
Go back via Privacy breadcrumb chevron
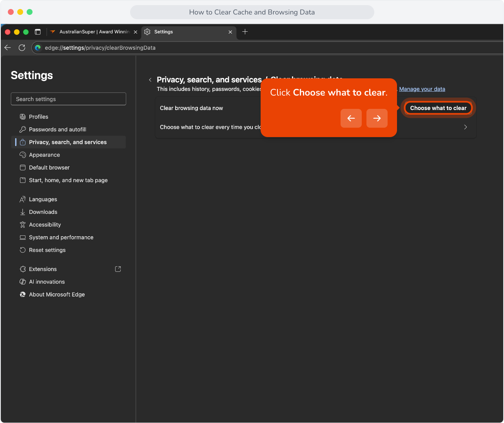(x=150, y=80)
